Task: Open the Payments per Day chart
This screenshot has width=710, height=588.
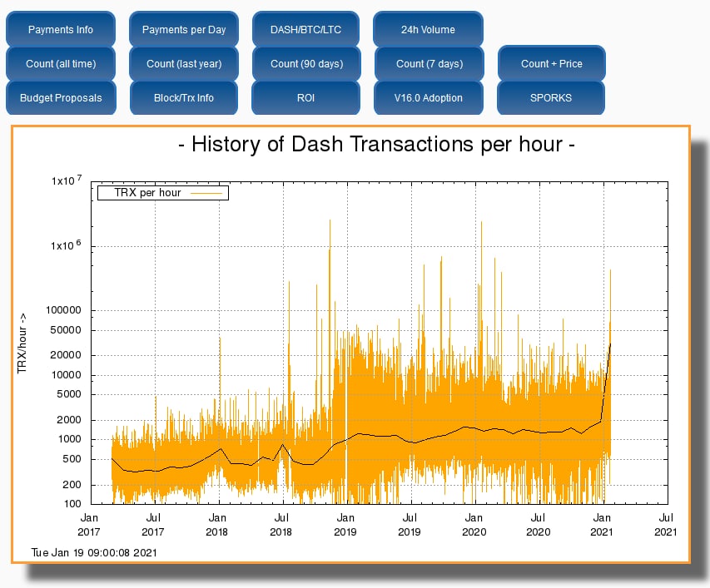Action: [184, 29]
